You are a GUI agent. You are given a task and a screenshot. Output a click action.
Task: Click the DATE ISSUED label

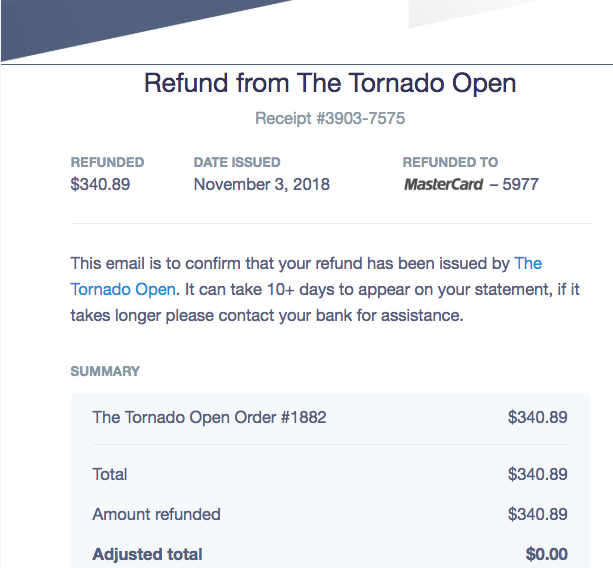(x=237, y=162)
